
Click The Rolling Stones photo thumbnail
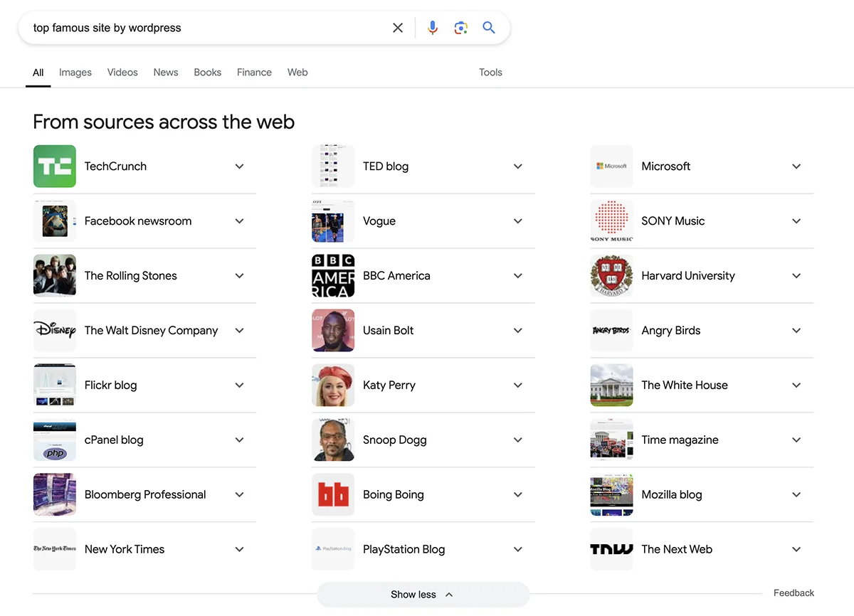pos(55,276)
